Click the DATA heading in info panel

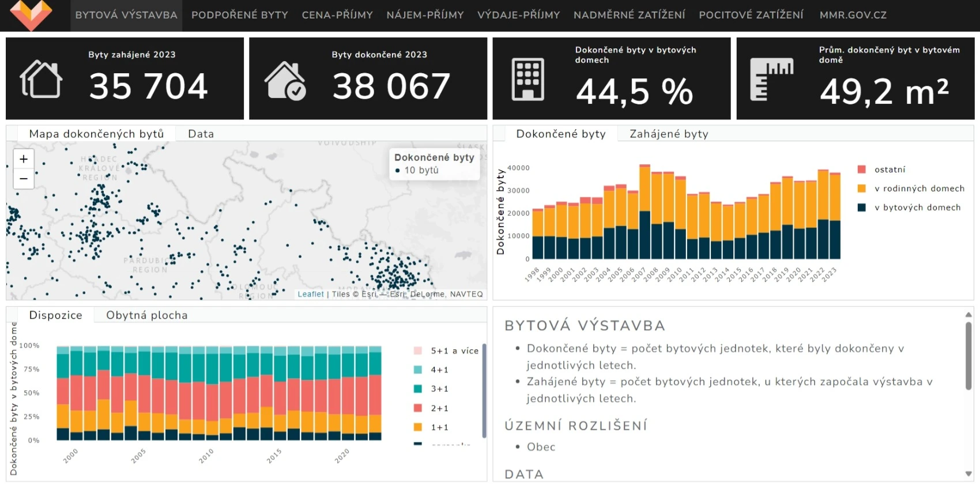tap(524, 474)
